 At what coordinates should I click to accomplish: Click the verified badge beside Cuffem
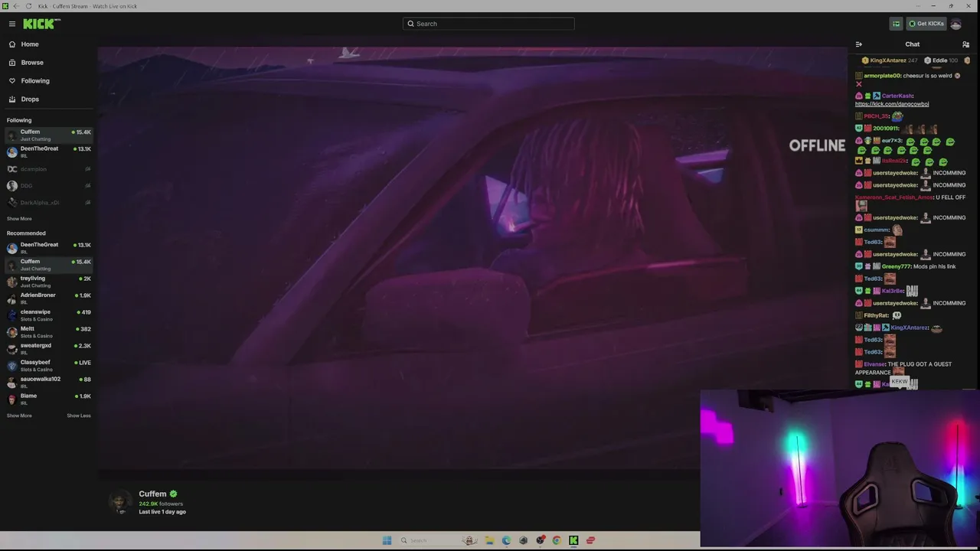coord(174,494)
